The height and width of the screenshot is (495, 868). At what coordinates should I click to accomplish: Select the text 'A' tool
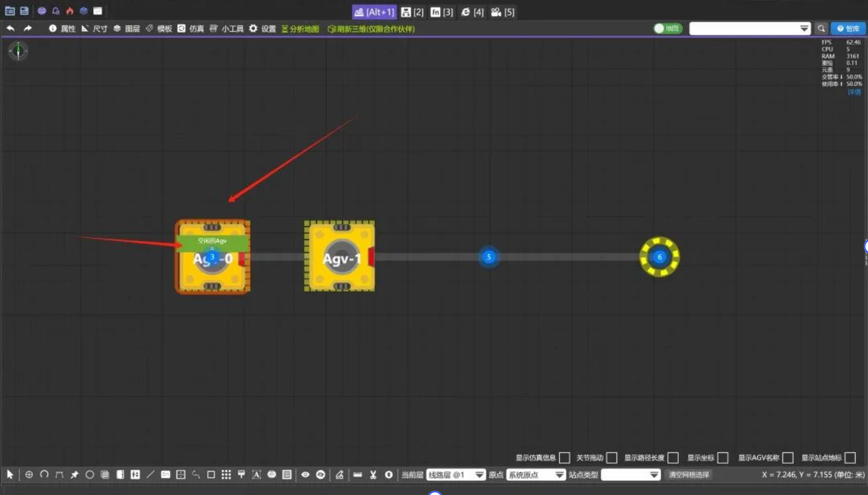click(x=256, y=474)
